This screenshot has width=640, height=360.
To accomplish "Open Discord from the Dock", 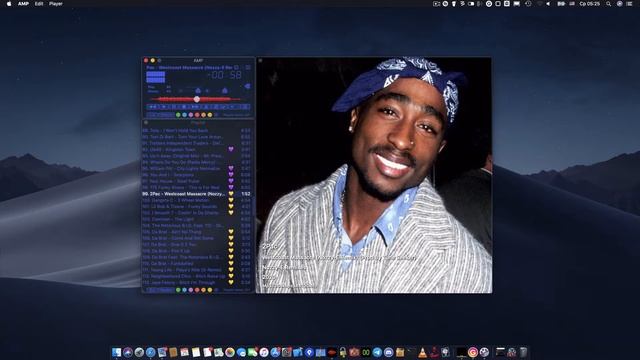I will pyautogui.click(x=389, y=352).
